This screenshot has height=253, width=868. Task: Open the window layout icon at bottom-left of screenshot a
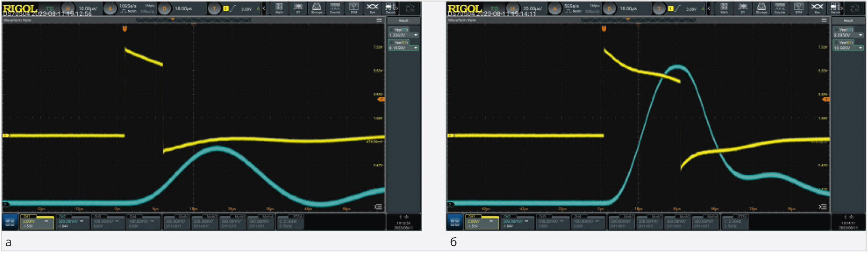pos(10,222)
